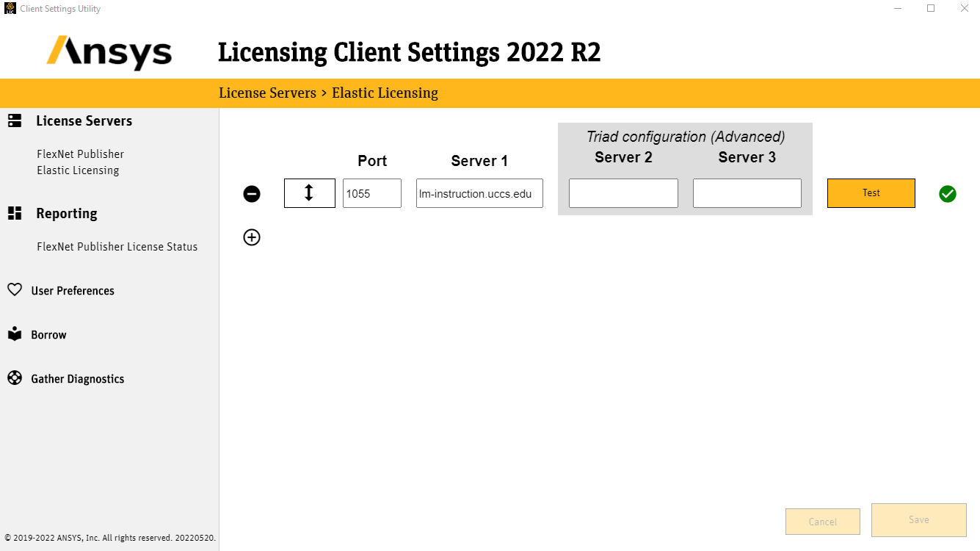
Task: Click the breadcrumb License Servers > Elastic Licensing
Action: point(328,93)
